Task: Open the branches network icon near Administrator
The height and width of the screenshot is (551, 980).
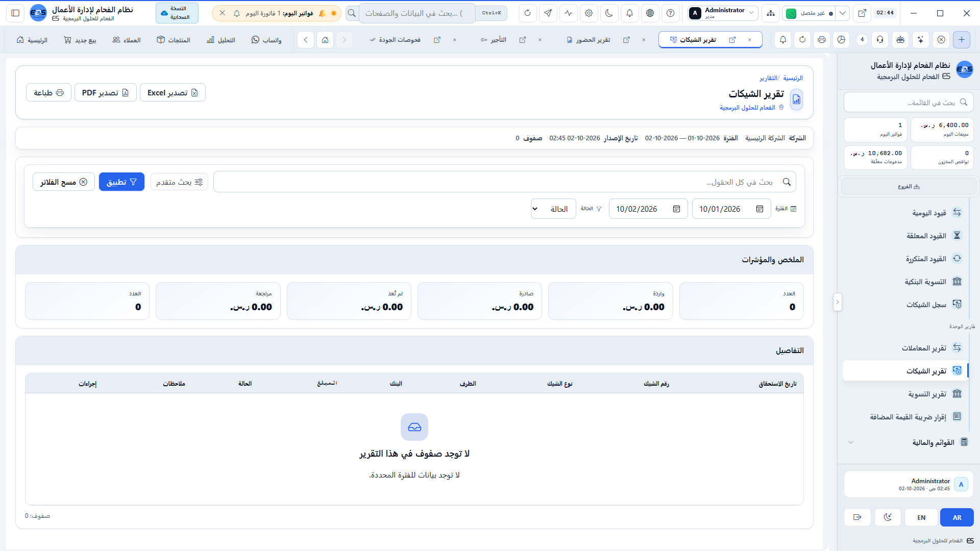Action: tap(771, 13)
